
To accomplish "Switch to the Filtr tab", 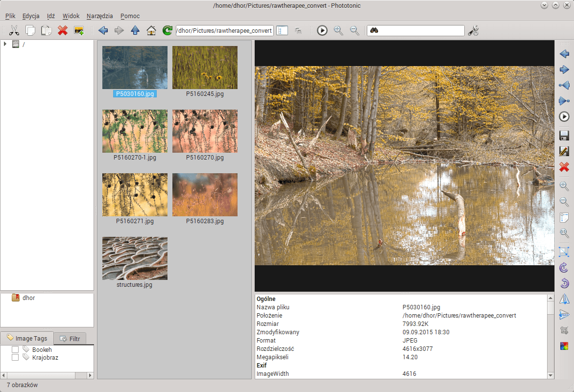I will (70, 339).
